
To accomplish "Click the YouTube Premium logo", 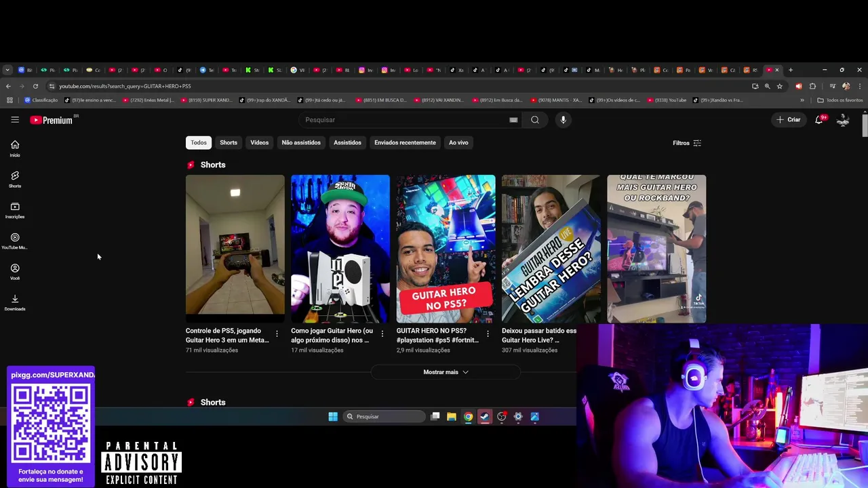I will coord(52,120).
